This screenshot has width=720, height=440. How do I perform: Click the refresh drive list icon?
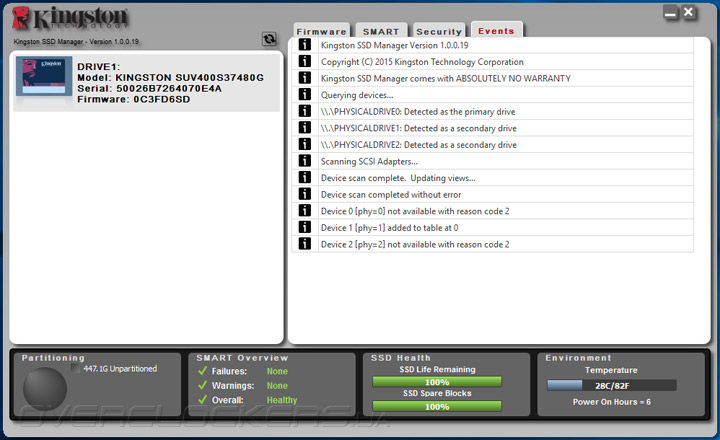269,39
